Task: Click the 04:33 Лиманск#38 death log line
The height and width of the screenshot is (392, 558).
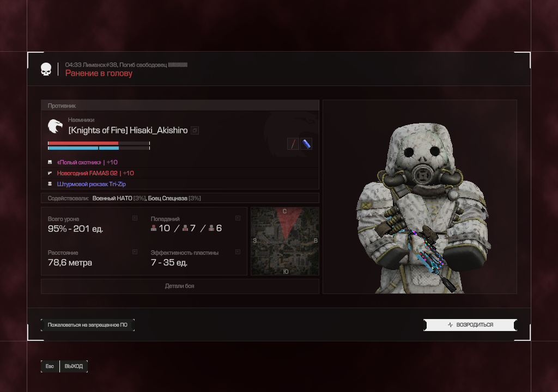Action: (126, 65)
